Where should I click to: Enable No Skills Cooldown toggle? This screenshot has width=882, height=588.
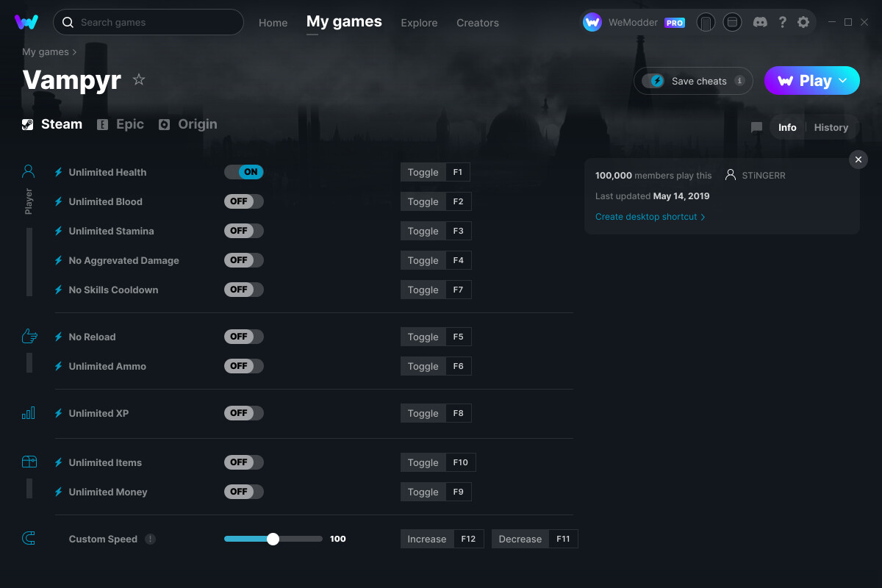click(244, 290)
